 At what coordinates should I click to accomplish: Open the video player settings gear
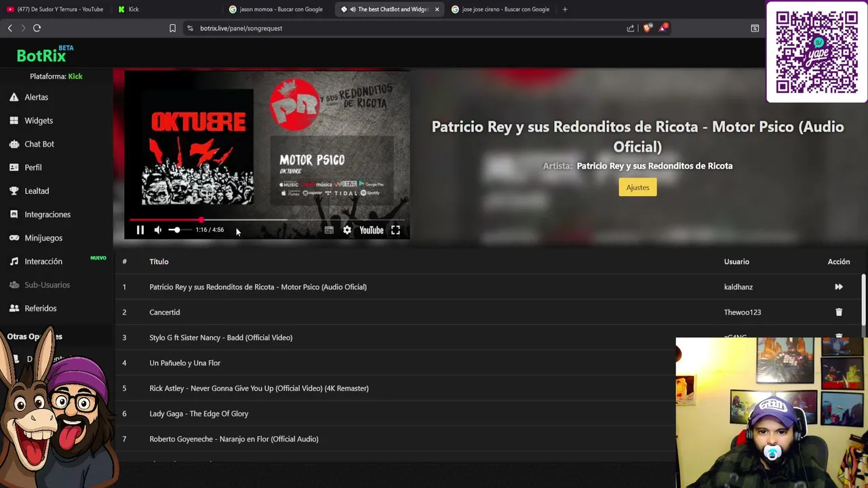point(347,230)
